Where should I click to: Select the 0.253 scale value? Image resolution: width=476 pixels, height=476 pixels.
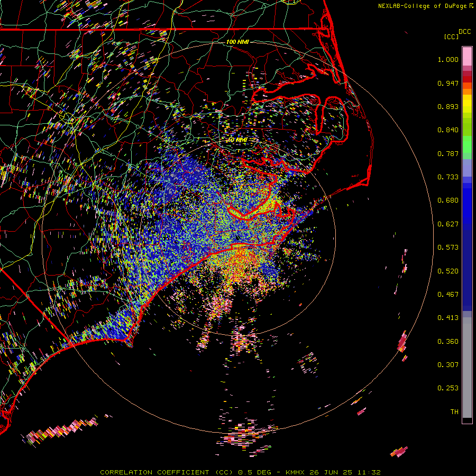(448, 388)
